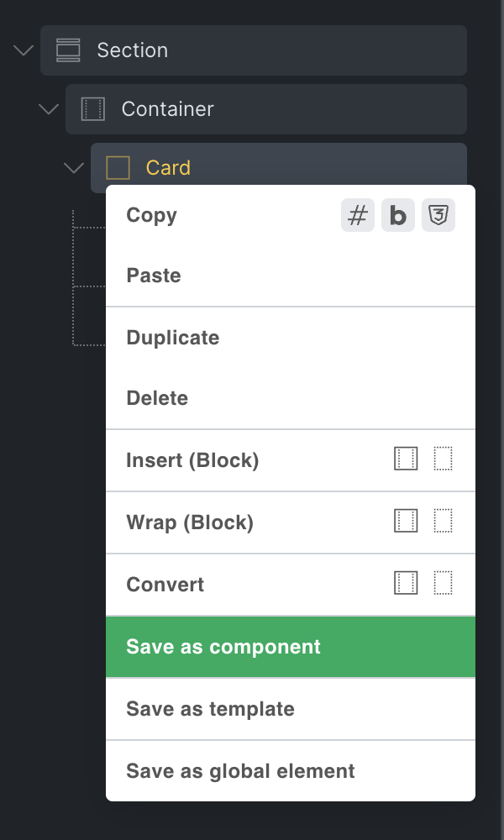Screen dimensions: 504x840
Task: Choose Paste from the context menu
Action: [154, 276]
